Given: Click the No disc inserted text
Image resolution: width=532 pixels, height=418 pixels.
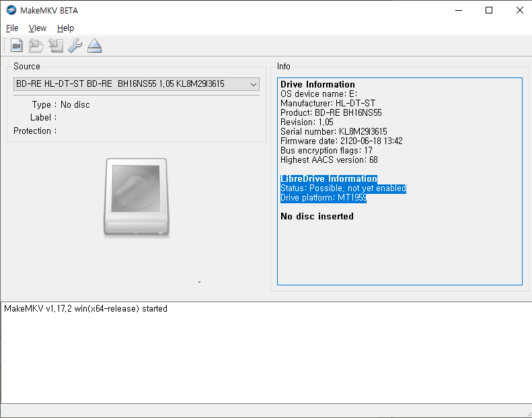Looking at the screenshot, I should [x=317, y=216].
